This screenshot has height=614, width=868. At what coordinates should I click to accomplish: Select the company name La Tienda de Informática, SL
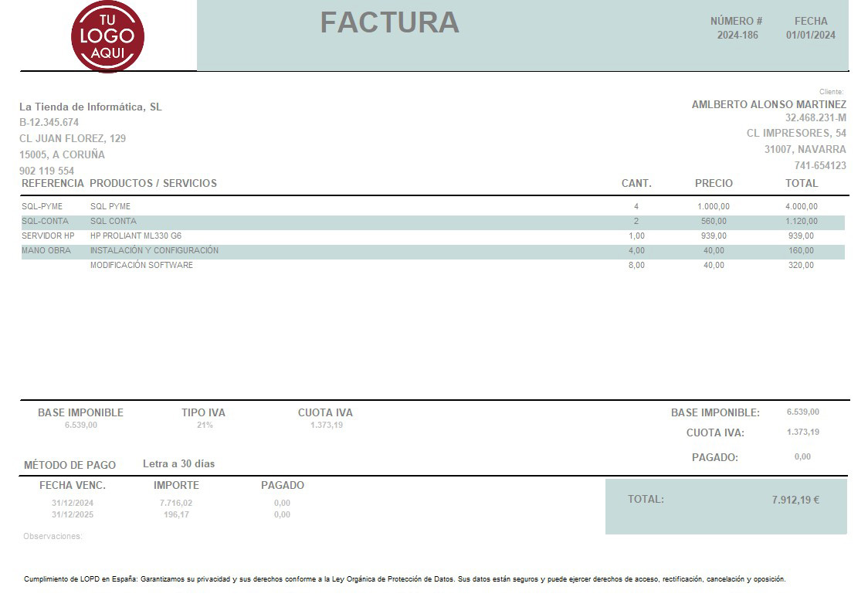pyautogui.click(x=92, y=107)
